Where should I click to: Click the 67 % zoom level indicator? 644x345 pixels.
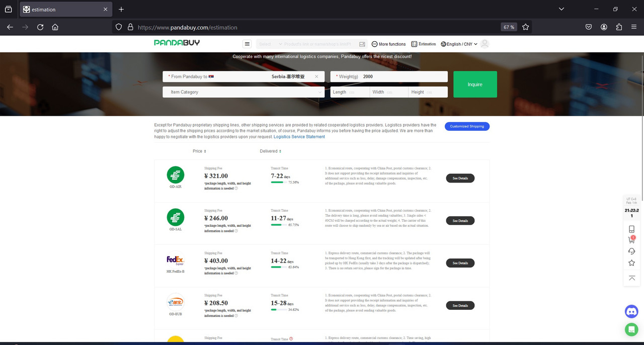point(509,27)
